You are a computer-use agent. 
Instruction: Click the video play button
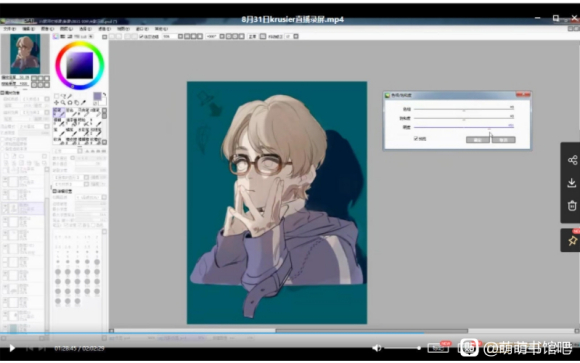pyautogui.click(x=12, y=348)
